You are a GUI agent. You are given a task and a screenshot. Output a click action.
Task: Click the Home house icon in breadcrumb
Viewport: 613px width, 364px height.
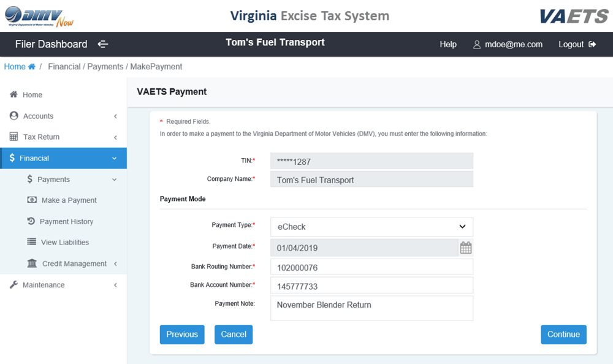[32, 66]
